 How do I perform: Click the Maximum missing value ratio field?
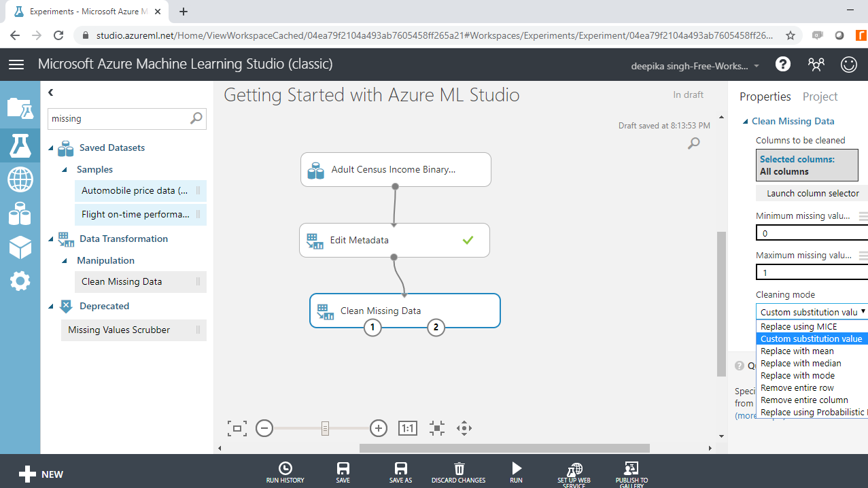tap(812, 273)
